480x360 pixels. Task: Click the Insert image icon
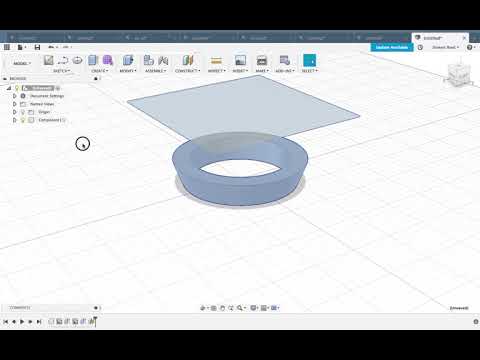pos(240,60)
